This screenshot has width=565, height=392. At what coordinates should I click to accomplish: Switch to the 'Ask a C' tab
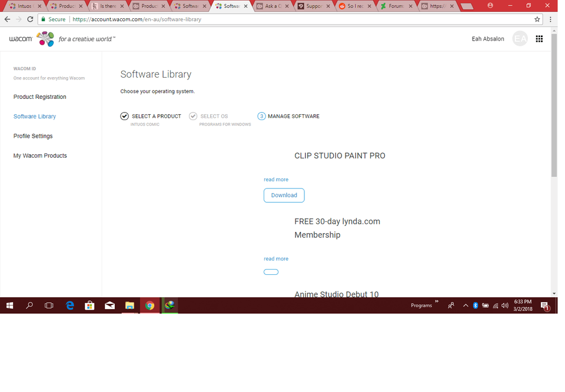(272, 6)
